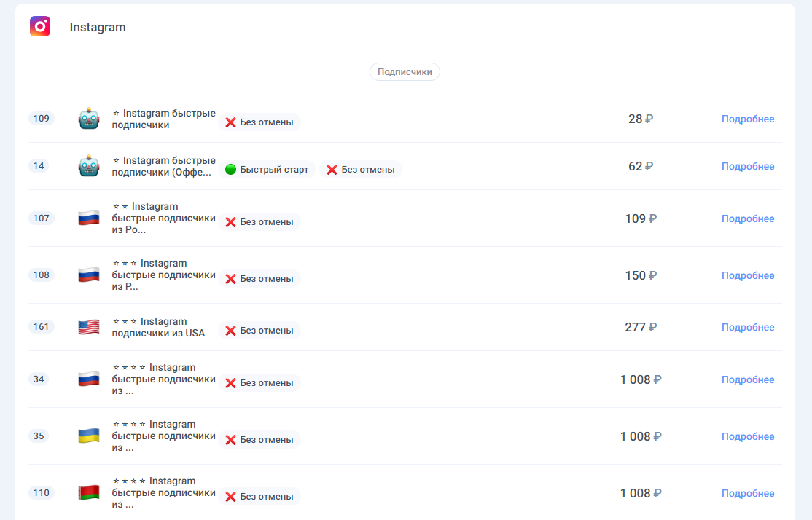Viewport: 812px width, 520px height.
Task: Click robot icon in service row 14
Action: [89, 165]
